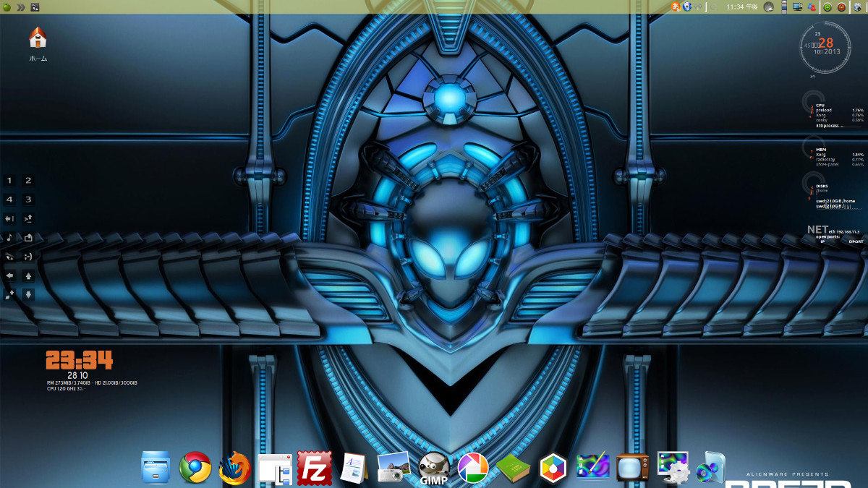Click the winking smiley widget button
Screen dimensions: 868x488
[28, 257]
